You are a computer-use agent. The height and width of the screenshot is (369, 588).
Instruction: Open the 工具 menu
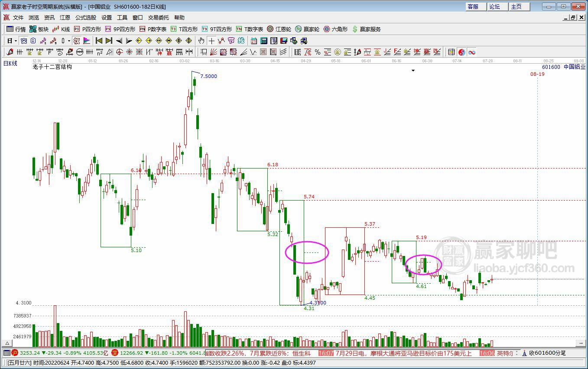click(x=122, y=18)
